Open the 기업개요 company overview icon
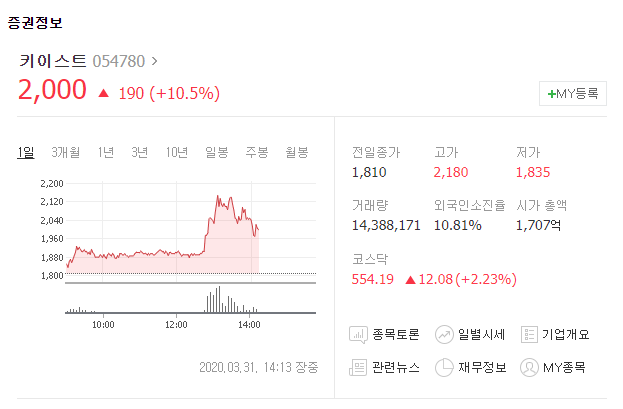 click(x=530, y=334)
